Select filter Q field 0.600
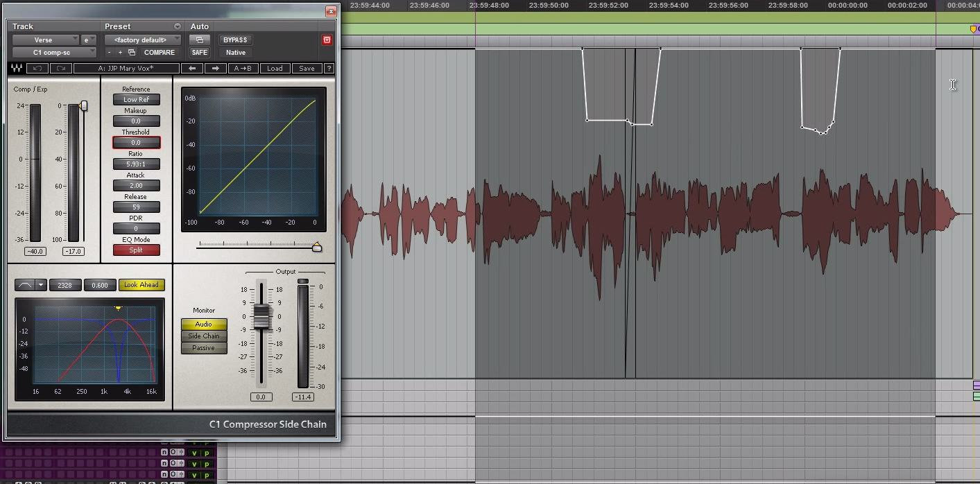 point(100,285)
